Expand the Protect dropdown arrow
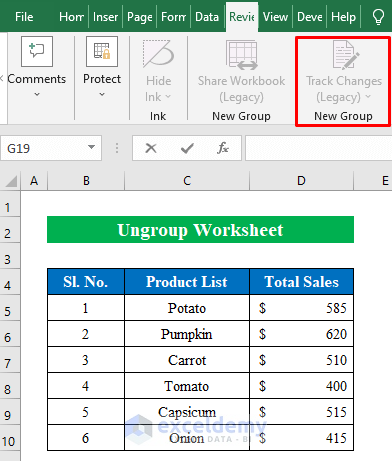 (102, 95)
